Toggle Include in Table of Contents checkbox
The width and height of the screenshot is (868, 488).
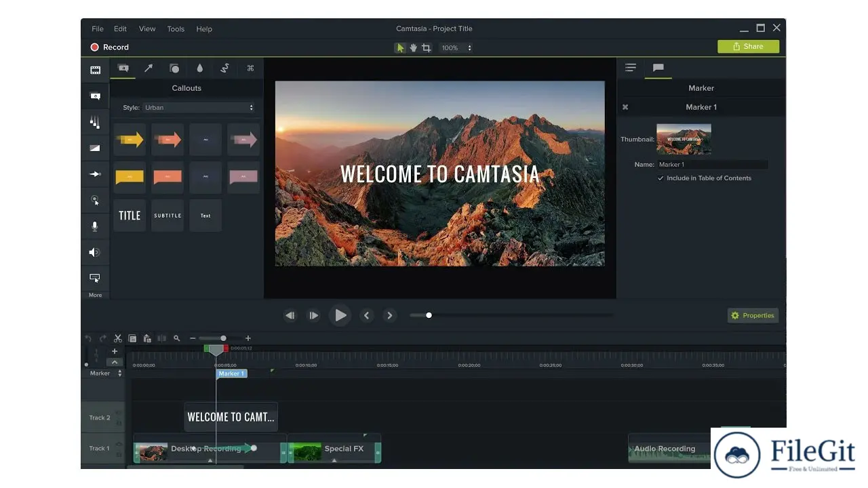point(660,178)
